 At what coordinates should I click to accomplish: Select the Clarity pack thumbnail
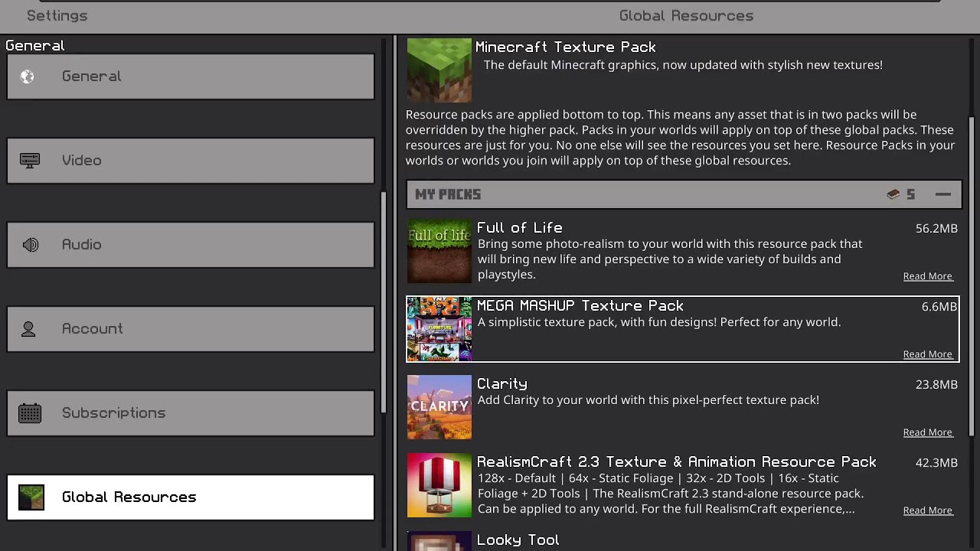(x=439, y=407)
